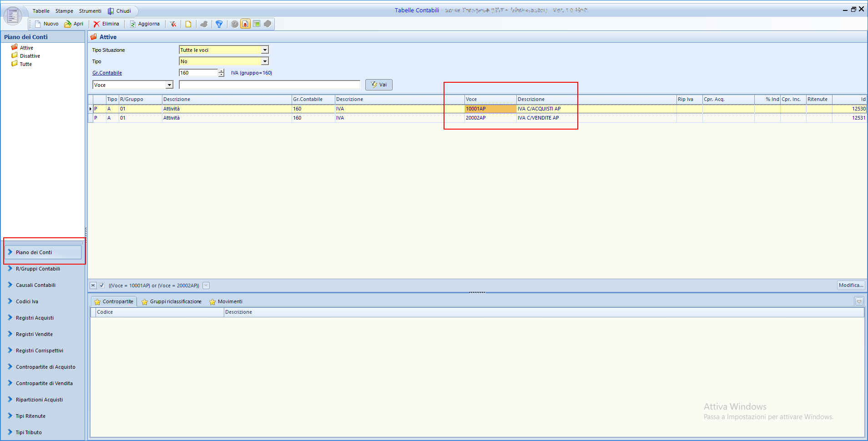Click the Nuovo new record icon
Viewport: 868px width, 441px height.
click(x=38, y=24)
